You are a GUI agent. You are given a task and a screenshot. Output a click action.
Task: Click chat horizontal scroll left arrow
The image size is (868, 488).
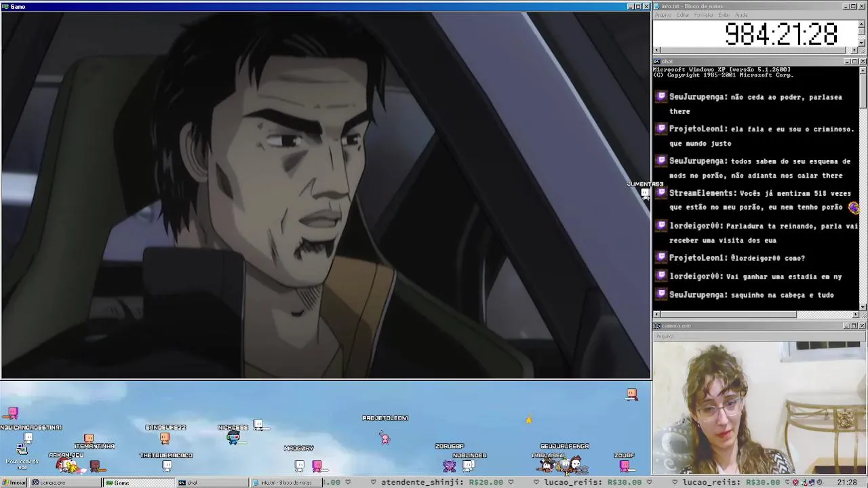click(657, 314)
